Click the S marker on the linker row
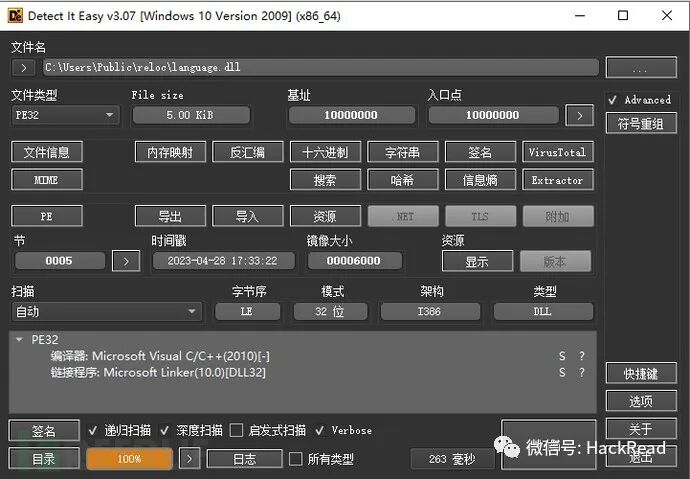This screenshot has width=690, height=479. (562, 373)
